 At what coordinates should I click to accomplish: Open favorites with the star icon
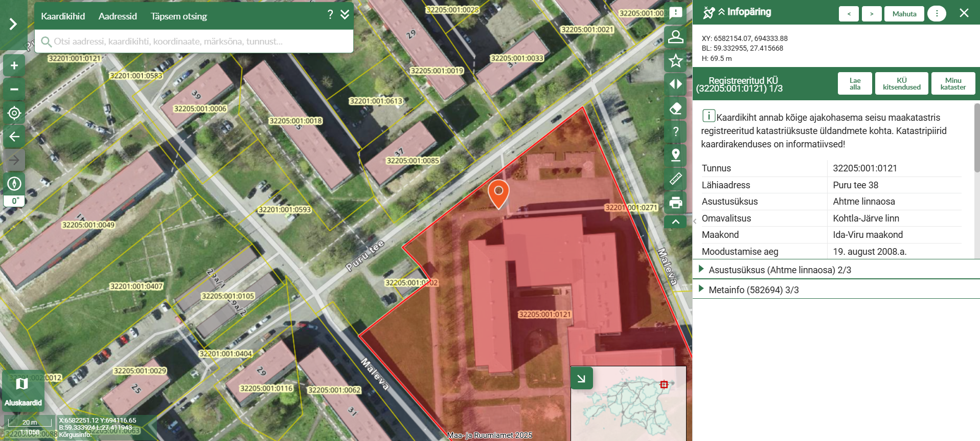[675, 61]
